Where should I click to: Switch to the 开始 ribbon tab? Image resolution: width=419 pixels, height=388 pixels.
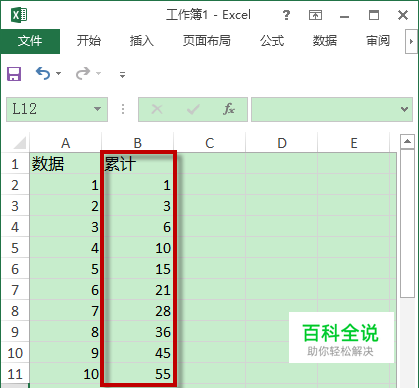89,41
